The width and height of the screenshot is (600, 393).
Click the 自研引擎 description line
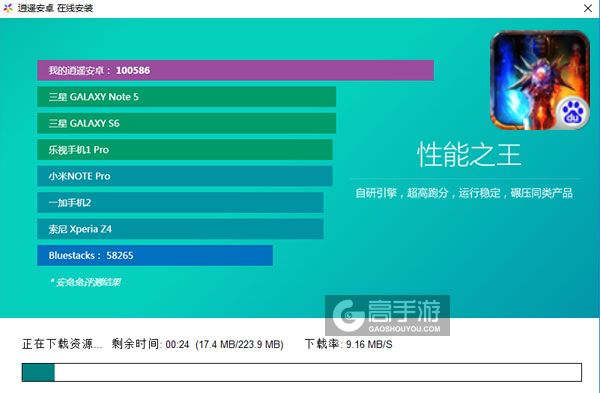pos(464,193)
